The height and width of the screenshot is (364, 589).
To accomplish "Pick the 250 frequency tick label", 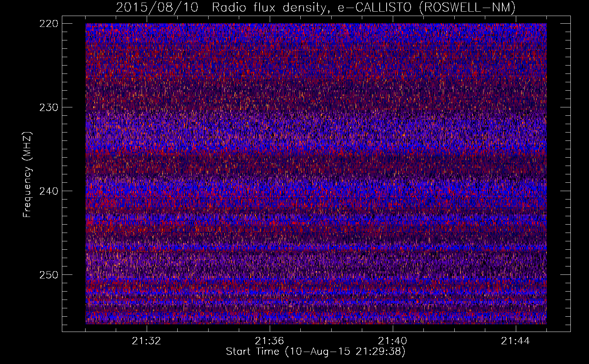I will click(x=48, y=275).
